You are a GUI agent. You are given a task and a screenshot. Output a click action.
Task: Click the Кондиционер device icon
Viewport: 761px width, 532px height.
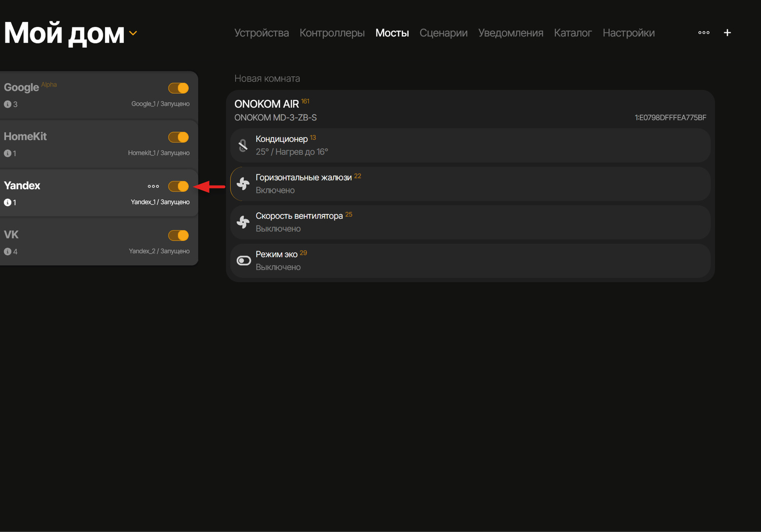pyautogui.click(x=244, y=146)
